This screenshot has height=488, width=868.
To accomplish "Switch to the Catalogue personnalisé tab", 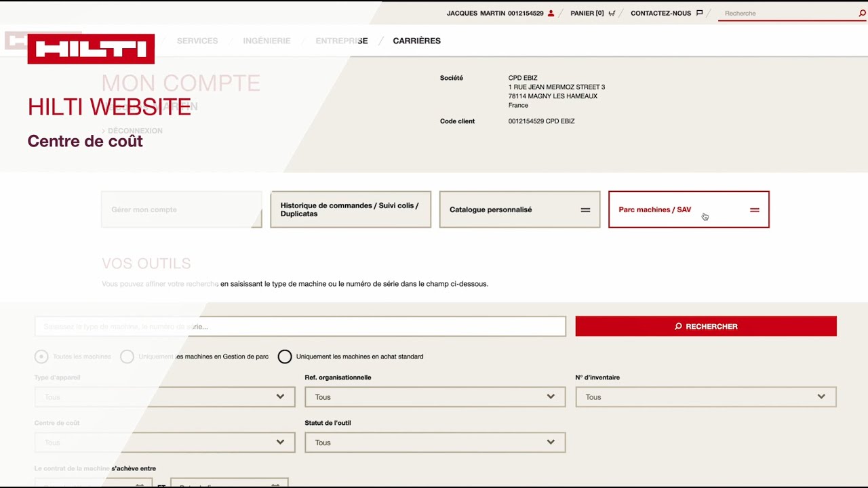I will click(519, 209).
